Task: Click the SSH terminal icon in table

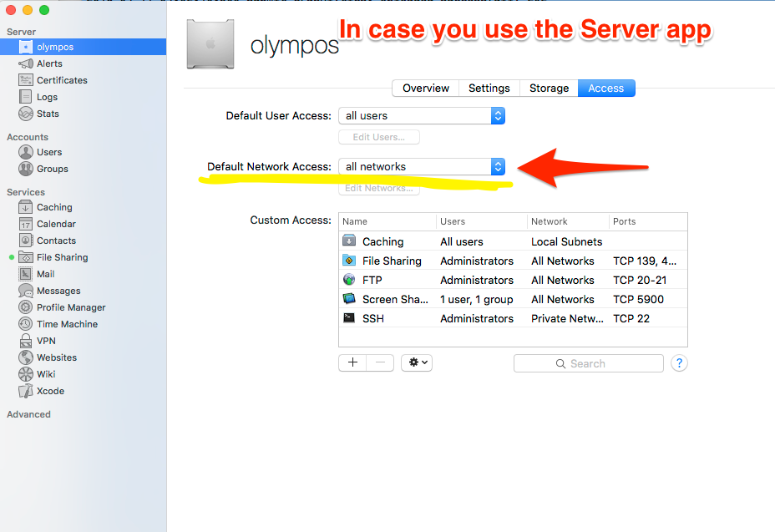Action: pos(349,318)
